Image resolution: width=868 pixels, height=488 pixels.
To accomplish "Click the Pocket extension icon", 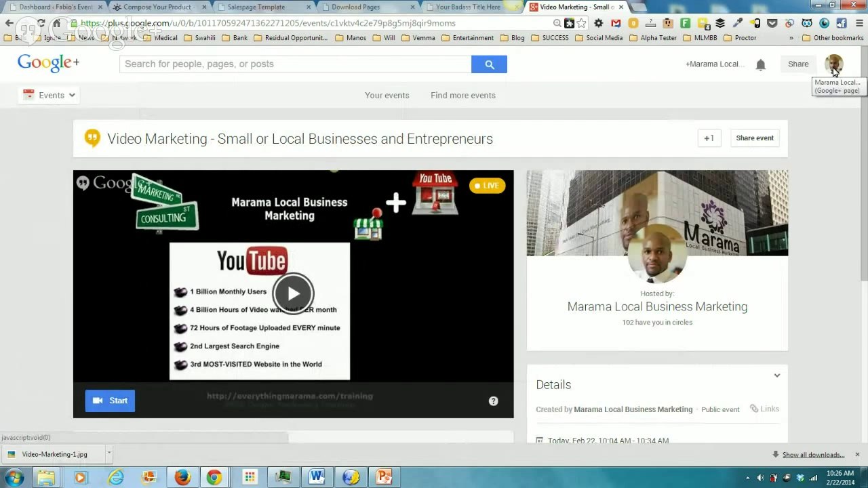I will [x=772, y=23].
